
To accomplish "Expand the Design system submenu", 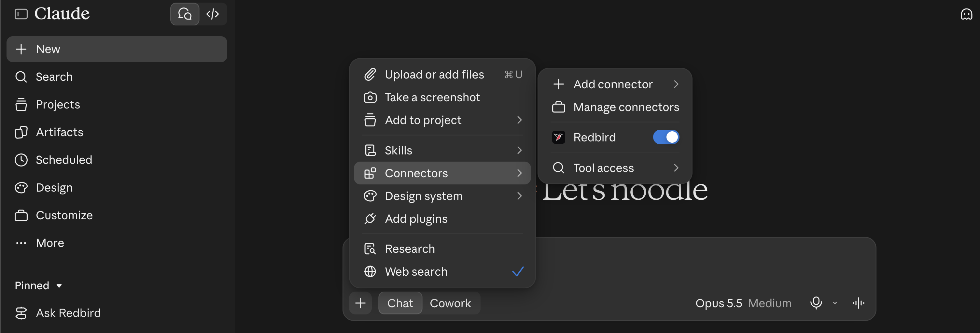I will click(442, 196).
